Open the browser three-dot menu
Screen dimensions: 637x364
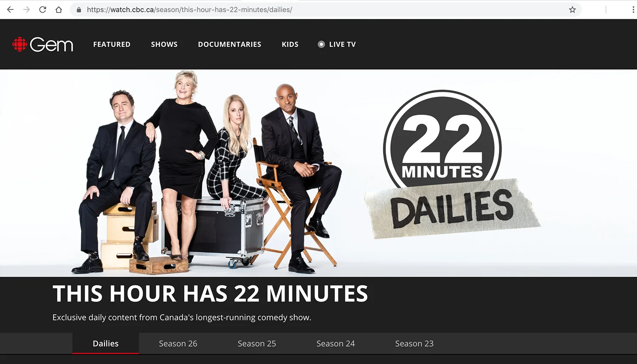pos(633,9)
